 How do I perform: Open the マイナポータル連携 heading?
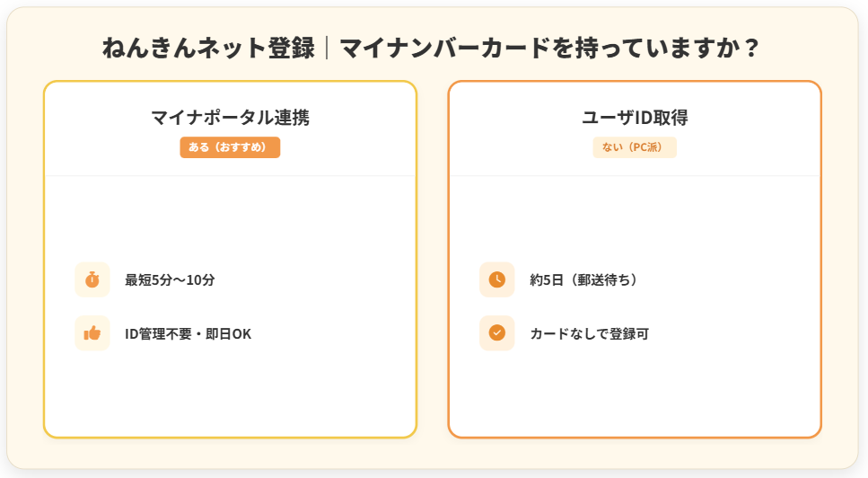[230, 118]
